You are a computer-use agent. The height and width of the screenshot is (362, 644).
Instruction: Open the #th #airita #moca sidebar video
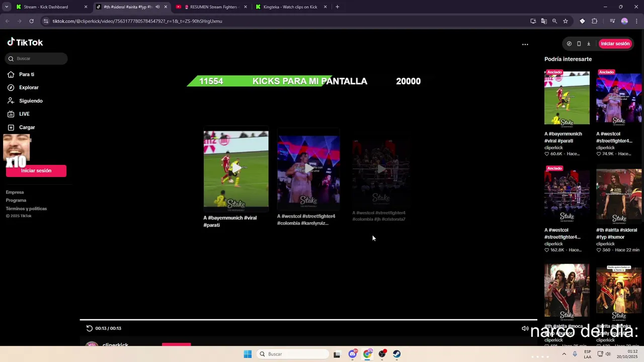(x=567, y=291)
